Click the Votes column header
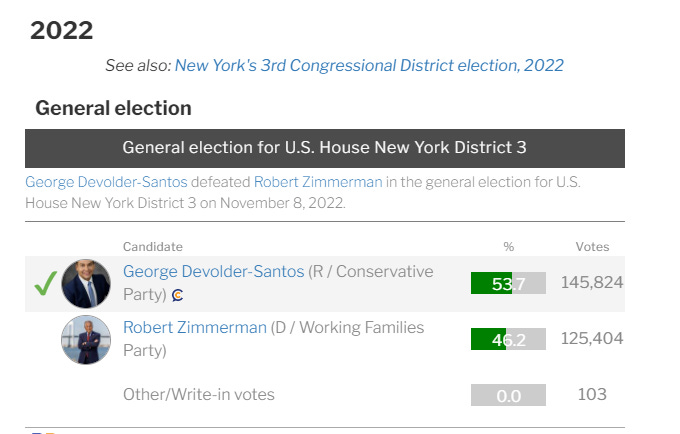 click(592, 247)
